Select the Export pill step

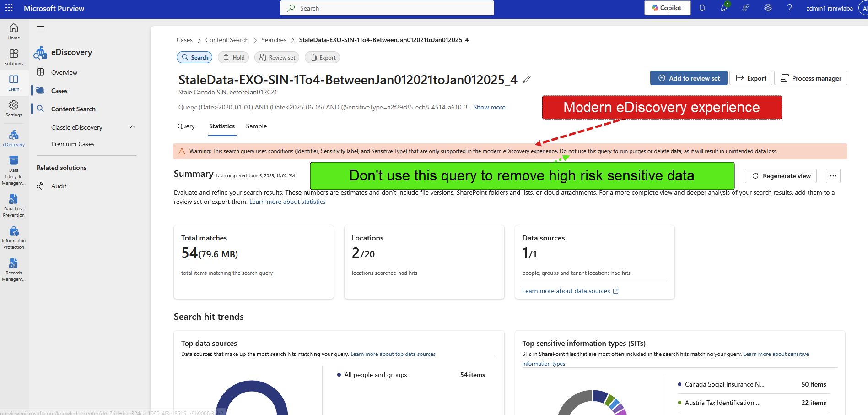tap(323, 57)
